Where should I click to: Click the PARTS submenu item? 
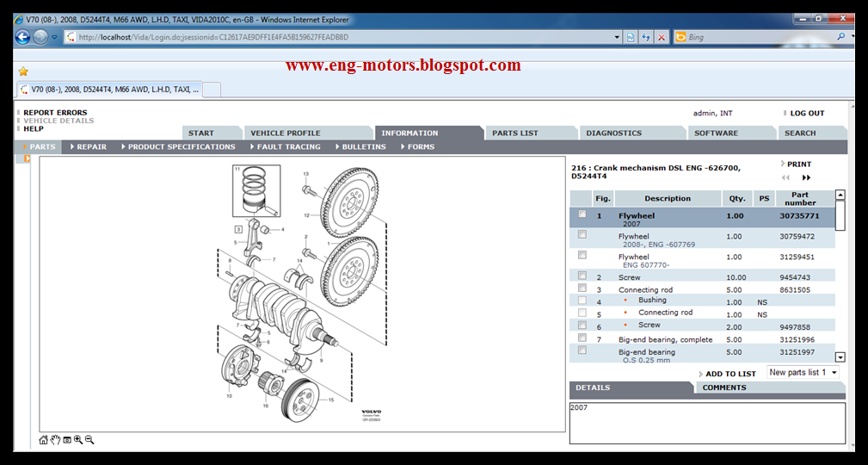pyautogui.click(x=39, y=147)
